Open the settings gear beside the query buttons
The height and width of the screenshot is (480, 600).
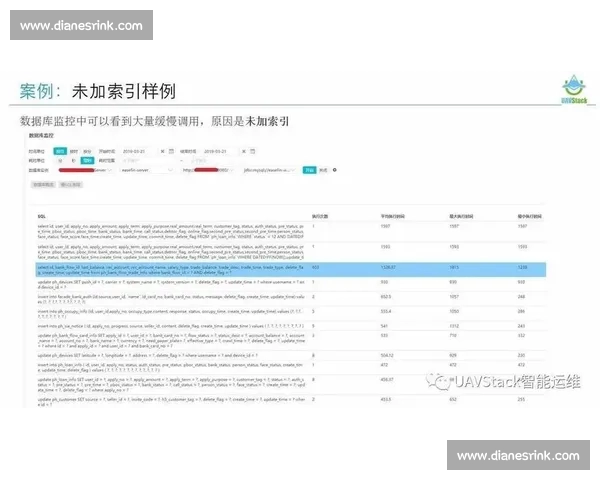point(335,170)
